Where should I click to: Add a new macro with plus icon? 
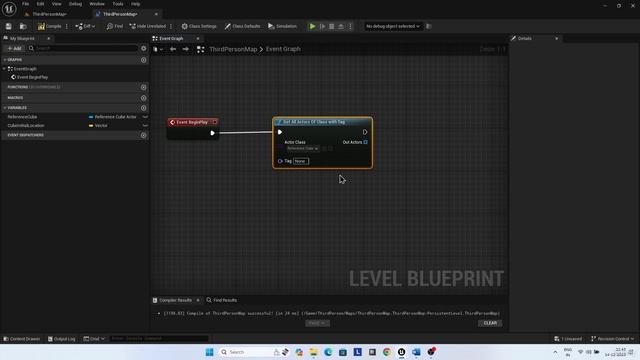tap(144, 98)
